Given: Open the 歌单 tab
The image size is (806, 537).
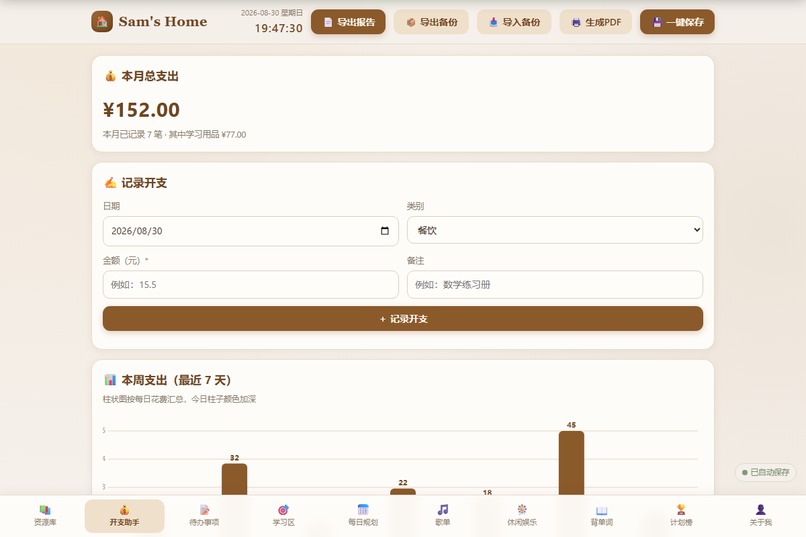Looking at the screenshot, I should pos(443,515).
